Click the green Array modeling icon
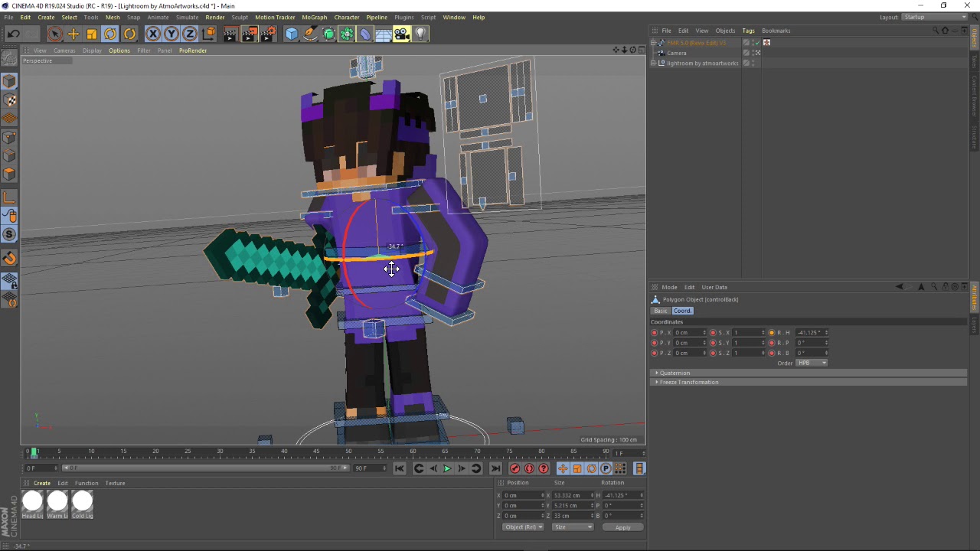Image resolution: width=980 pixels, height=551 pixels. pos(347,34)
